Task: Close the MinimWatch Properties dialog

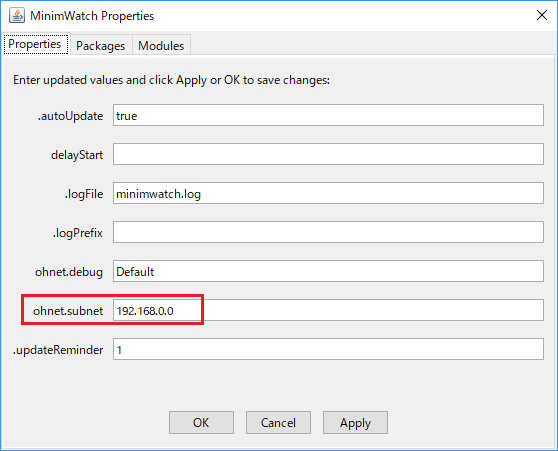Action: pyautogui.click(x=542, y=15)
